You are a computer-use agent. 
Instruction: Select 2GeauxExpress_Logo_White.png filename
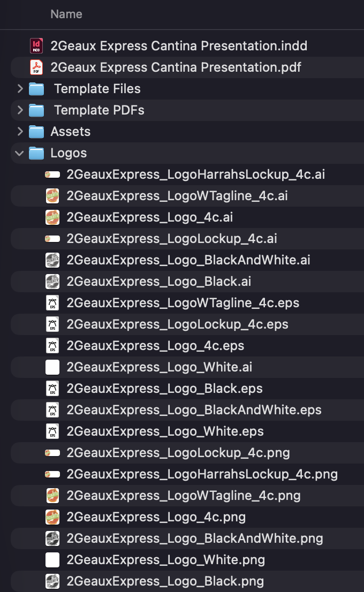tap(166, 560)
